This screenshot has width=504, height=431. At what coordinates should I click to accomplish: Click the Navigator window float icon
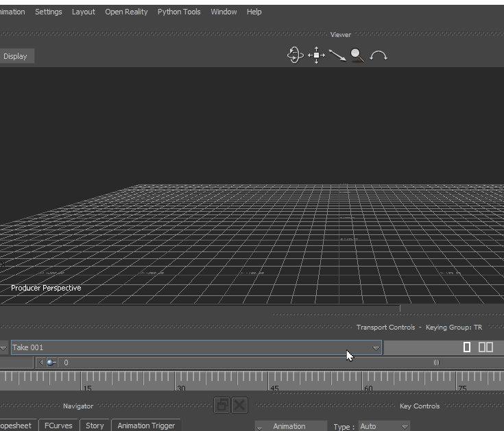click(x=221, y=406)
